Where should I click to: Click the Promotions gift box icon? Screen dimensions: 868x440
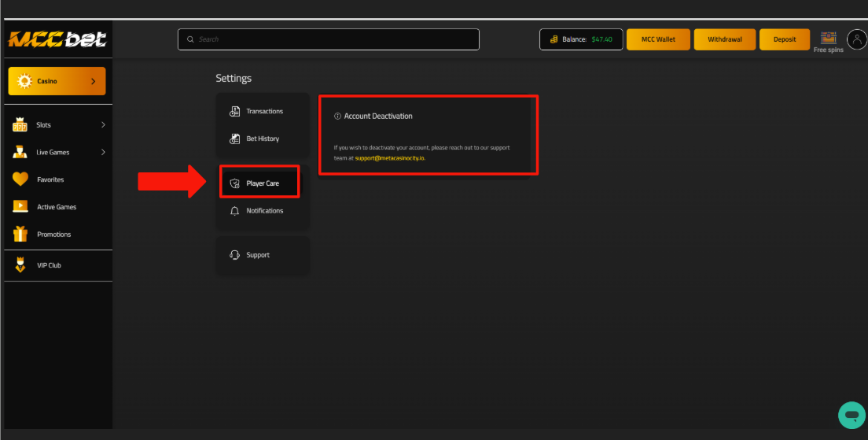tap(20, 235)
